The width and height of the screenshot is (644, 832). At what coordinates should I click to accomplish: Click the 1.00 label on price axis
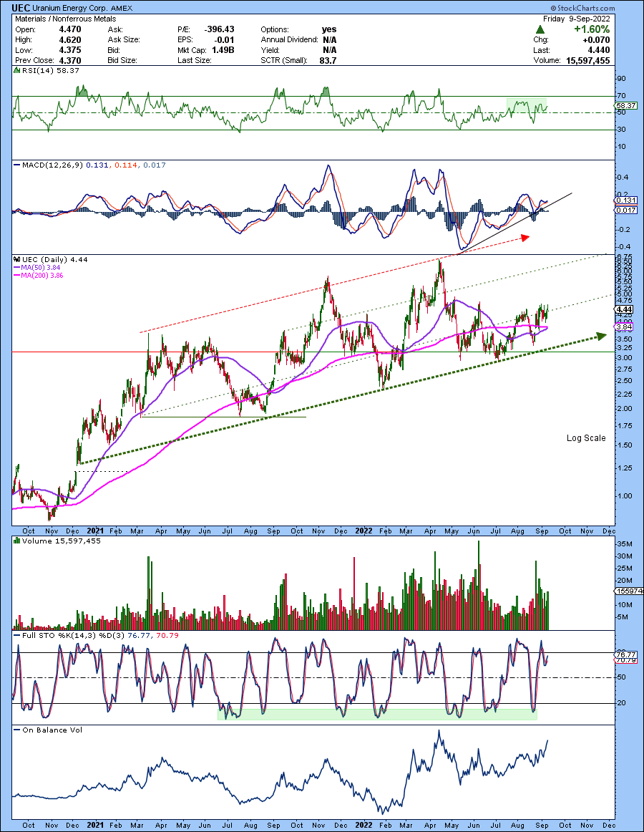[625, 496]
